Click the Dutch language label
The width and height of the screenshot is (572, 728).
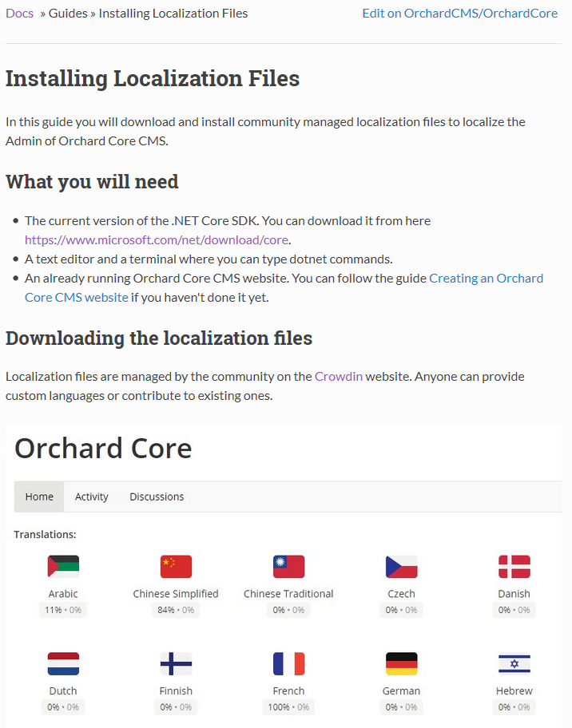[63, 690]
